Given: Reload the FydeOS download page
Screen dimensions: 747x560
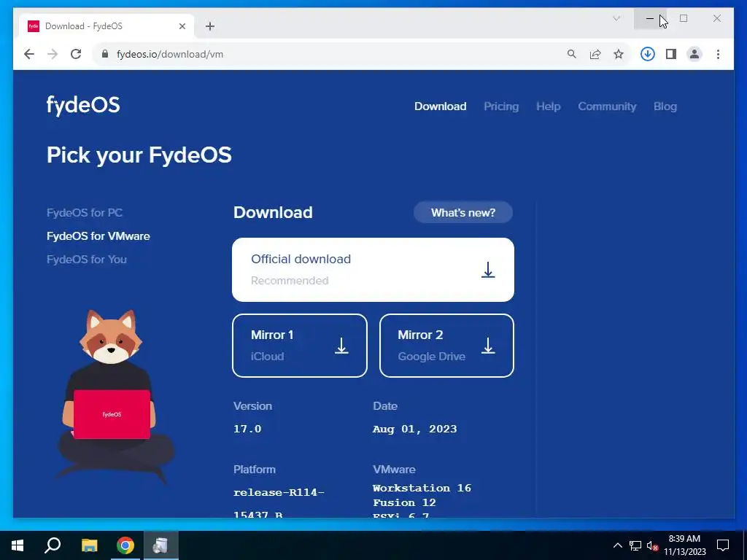Looking at the screenshot, I should click(x=76, y=54).
